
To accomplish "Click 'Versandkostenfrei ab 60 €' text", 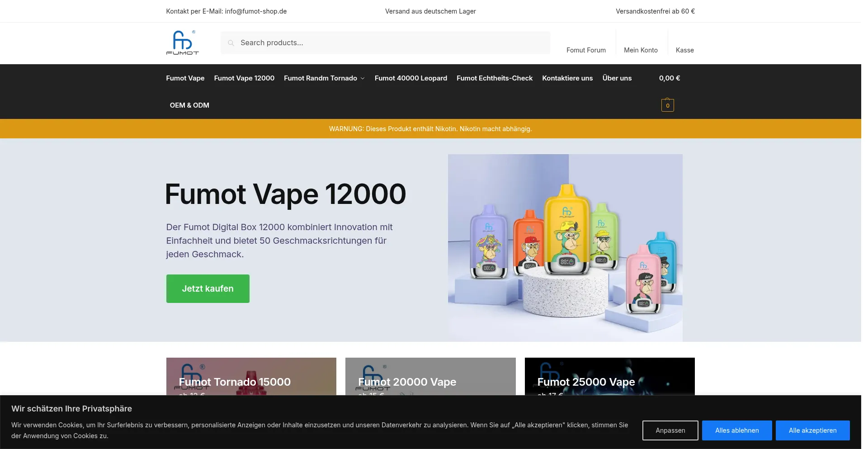I will tap(655, 11).
